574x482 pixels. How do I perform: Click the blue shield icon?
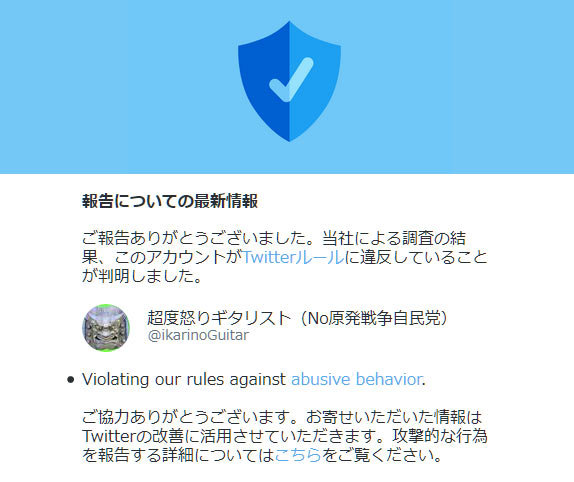(x=289, y=81)
